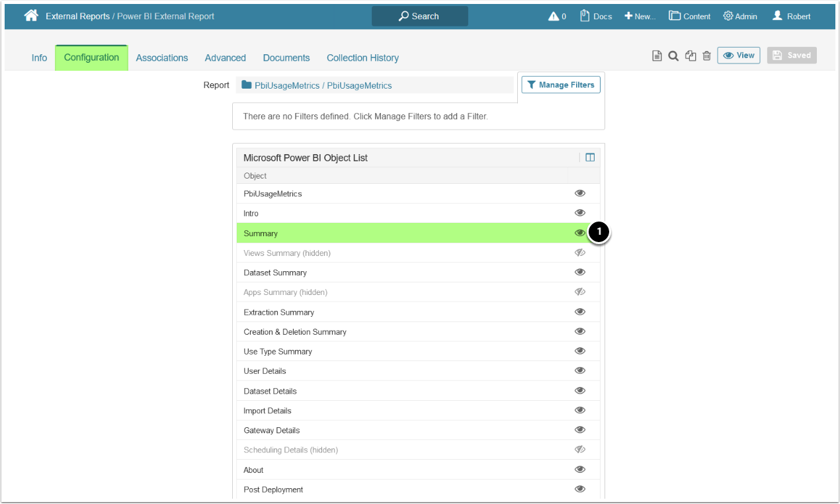Show the Views Summary hidden object
The height and width of the screenshot is (504, 840).
coord(580,253)
